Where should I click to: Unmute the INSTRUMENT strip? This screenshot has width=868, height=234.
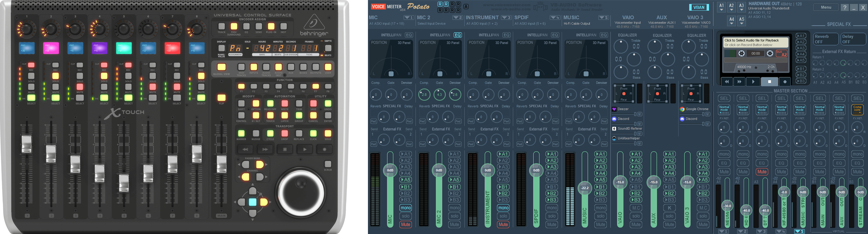(x=503, y=225)
